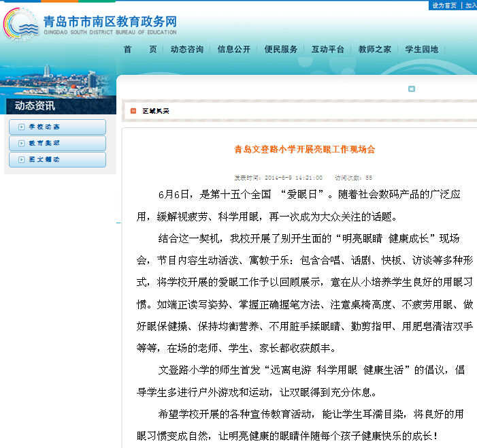The image size is (477, 448).
Task: Click the 设为首页 link at top right
Action: pos(444,5)
